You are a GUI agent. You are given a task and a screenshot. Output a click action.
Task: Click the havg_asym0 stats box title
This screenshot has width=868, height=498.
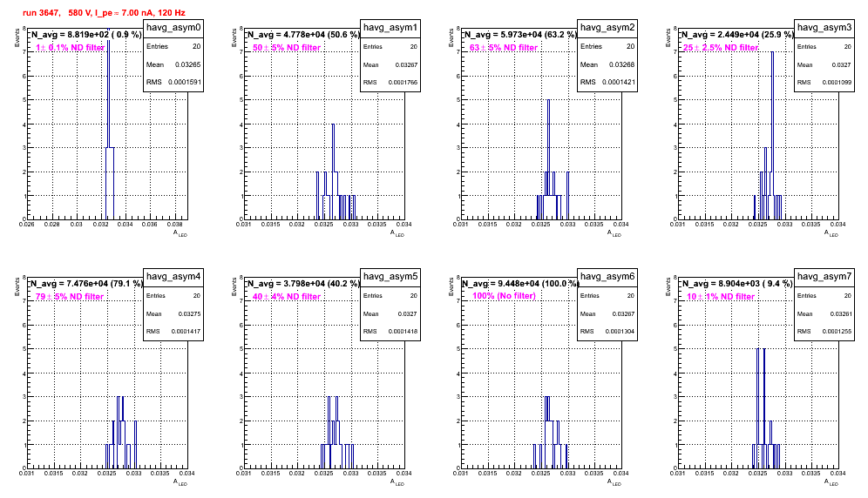[x=173, y=28]
